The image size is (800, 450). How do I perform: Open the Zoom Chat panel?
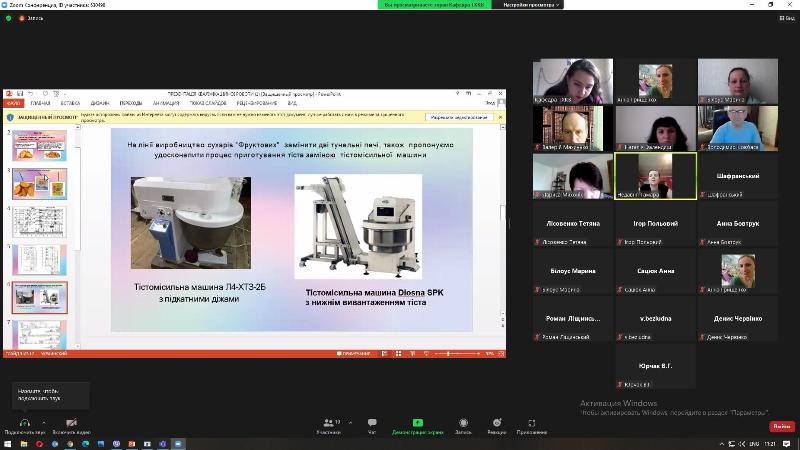pyautogui.click(x=372, y=426)
